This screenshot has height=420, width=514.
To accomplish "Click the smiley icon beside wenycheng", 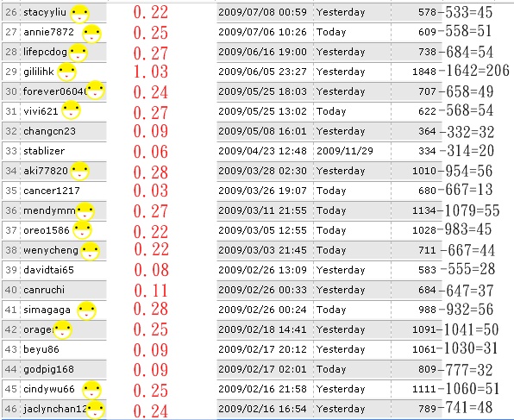I will (x=91, y=252).
